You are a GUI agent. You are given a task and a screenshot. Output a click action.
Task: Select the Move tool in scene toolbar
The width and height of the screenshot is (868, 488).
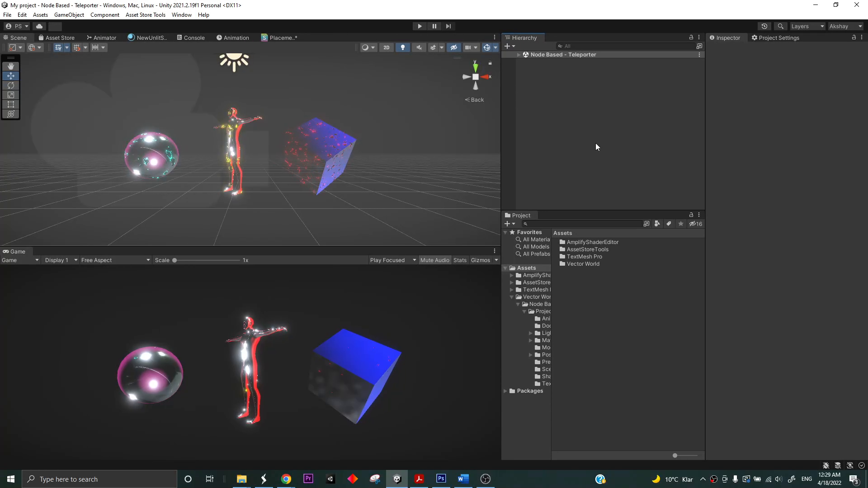[11, 76]
